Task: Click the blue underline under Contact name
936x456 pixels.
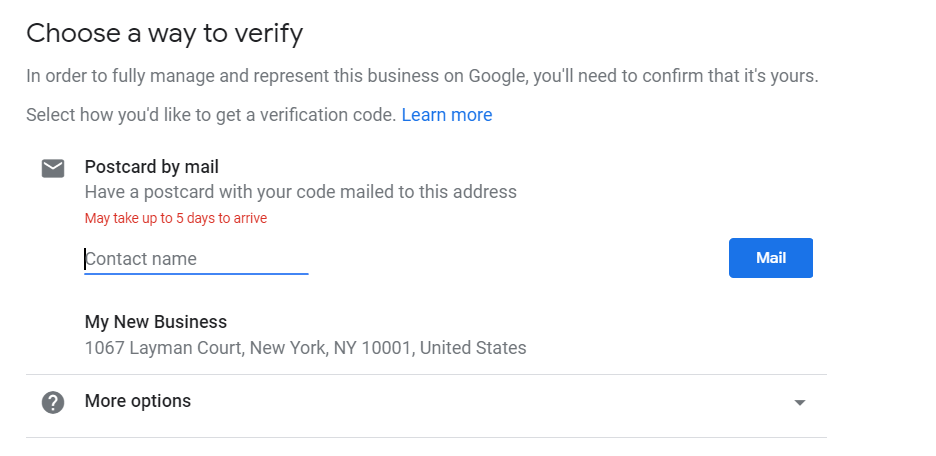Action: point(196,273)
